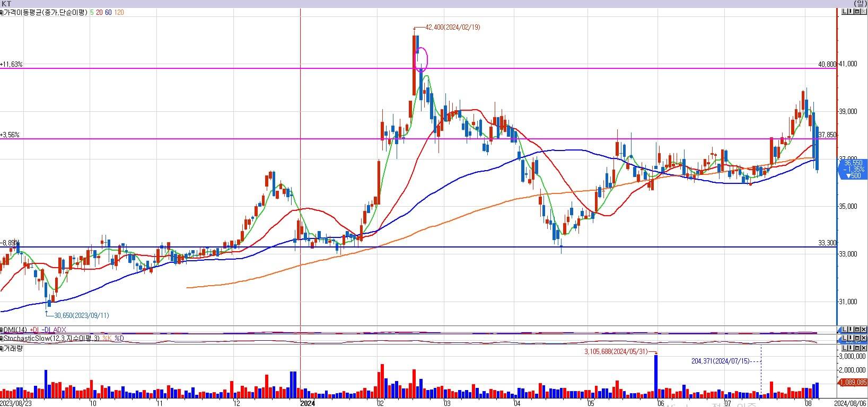
Task: Click the 30,650(2023/09/11) low price label
Action: pos(82,315)
